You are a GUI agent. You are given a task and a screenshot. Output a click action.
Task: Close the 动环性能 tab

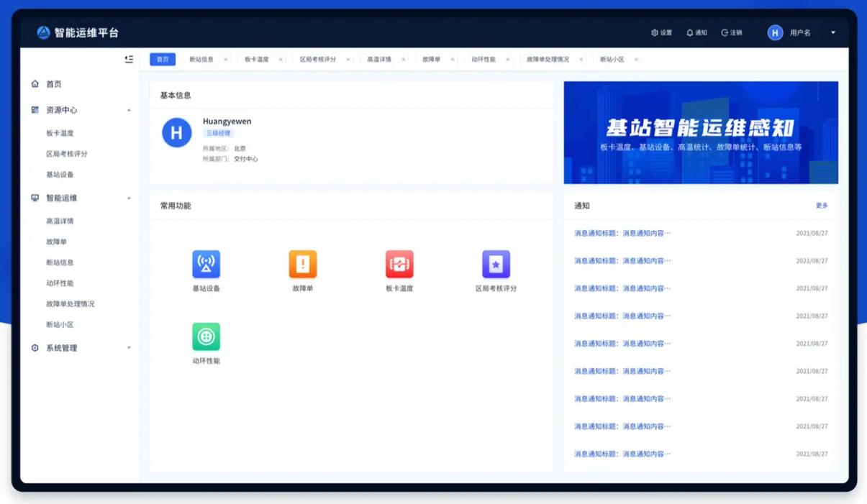point(507,60)
